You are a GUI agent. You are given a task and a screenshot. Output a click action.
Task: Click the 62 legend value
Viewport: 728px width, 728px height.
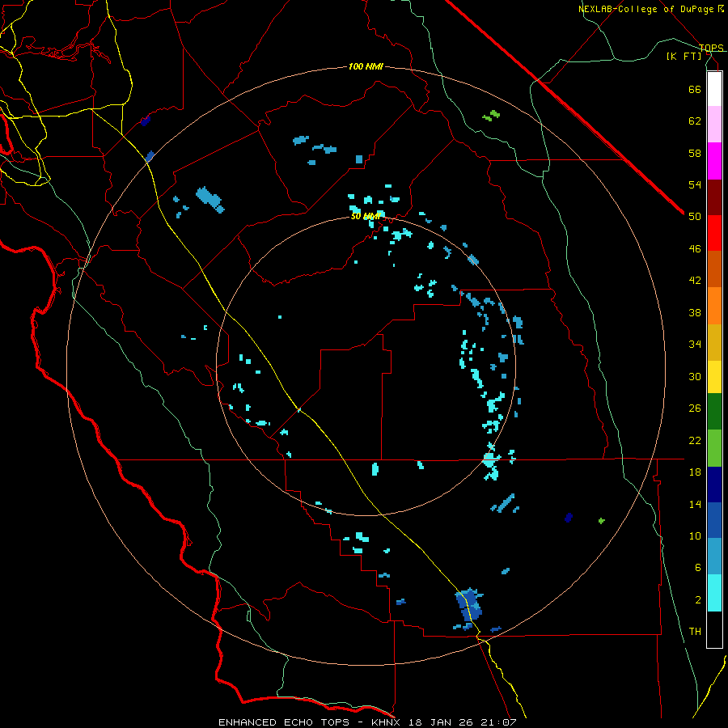point(695,121)
